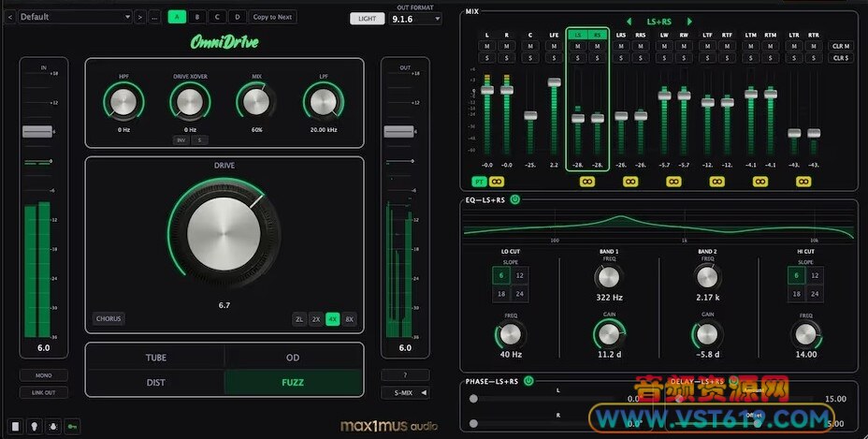Click CLR S to clear solos

[x=841, y=58]
